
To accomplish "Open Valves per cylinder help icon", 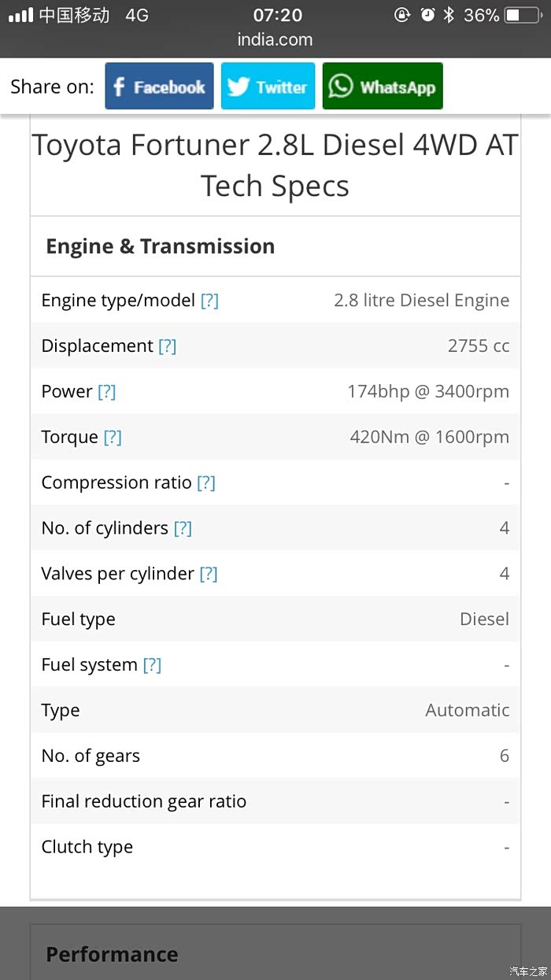I will 208,574.
